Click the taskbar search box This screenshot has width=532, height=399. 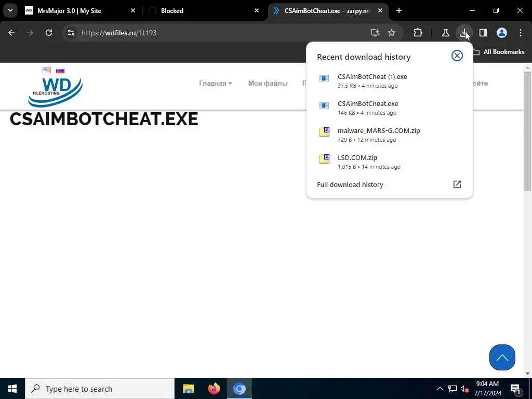tap(99, 389)
